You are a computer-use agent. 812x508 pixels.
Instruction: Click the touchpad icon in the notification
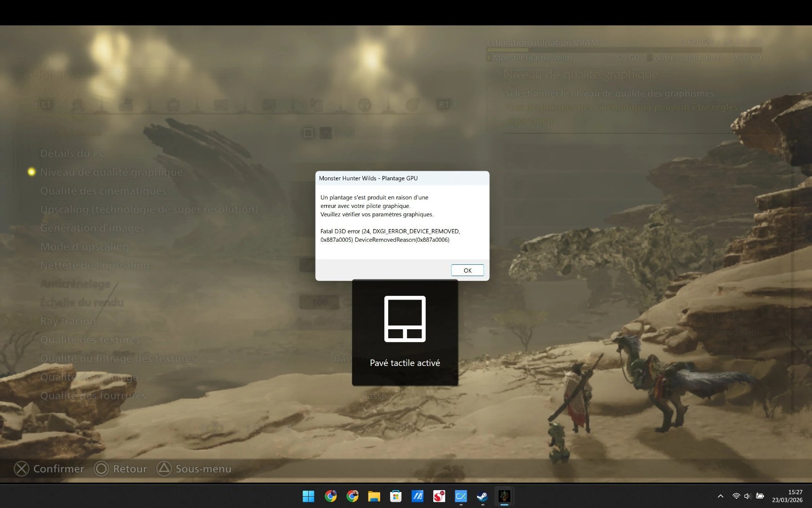(405, 319)
